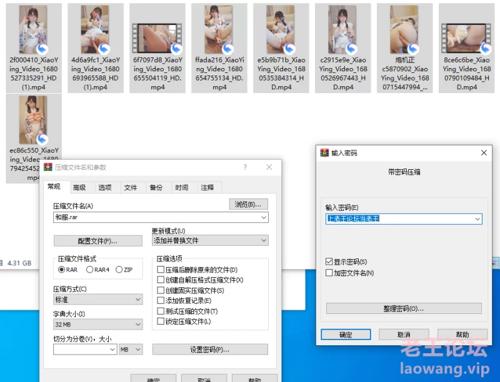Viewport: 500px width, 382px height.
Task: Switch to the 高级 tab
Action: (x=79, y=188)
